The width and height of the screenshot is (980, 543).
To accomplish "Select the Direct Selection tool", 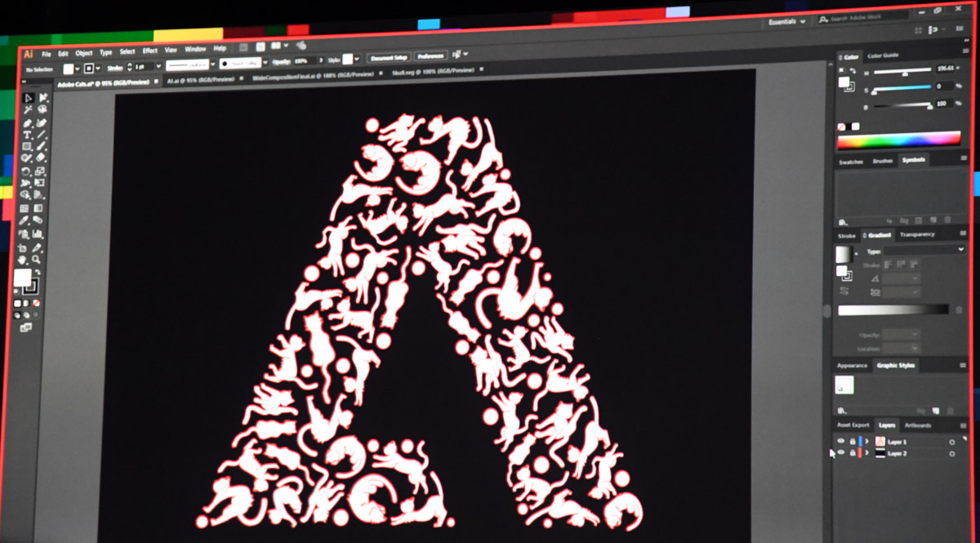I will [x=42, y=98].
